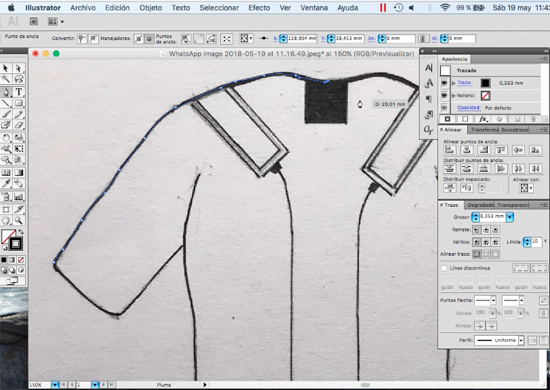
Task: Toggle visibility of Opacidad appearance row
Action: pyautogui.click(x=444, y=108)
